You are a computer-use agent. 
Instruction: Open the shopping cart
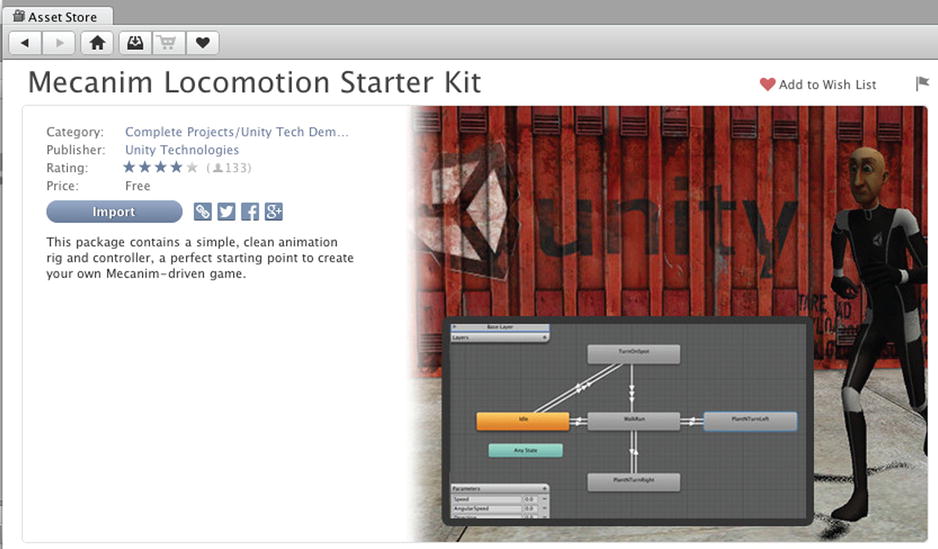168,43
